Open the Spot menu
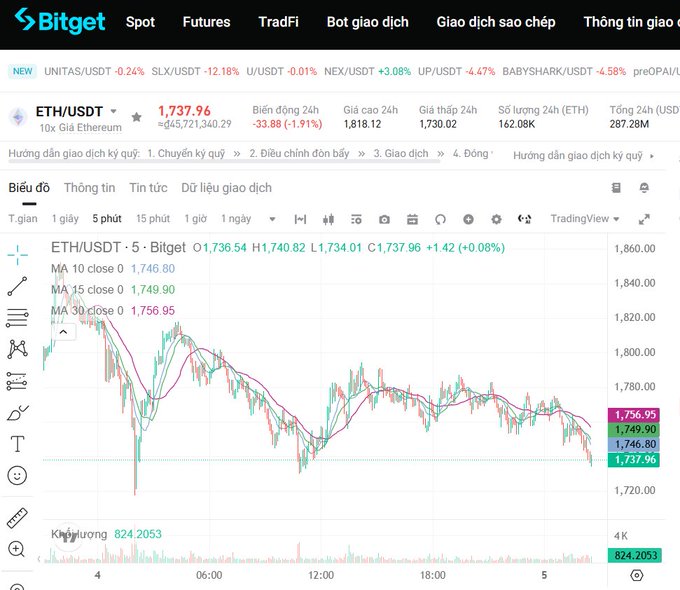 click(x=140, y=22)
